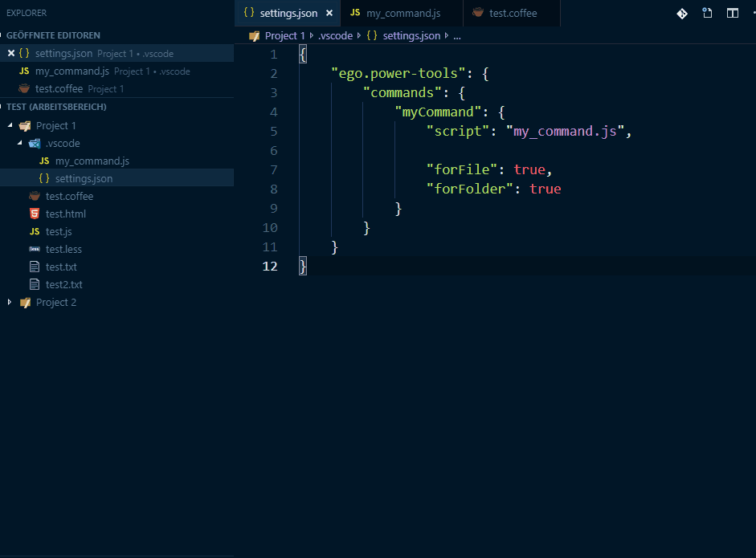Viewport: 756px width, 558px height.
Task: Click the JS icon on my_command.js tab
Action: [x=355, y=13]
